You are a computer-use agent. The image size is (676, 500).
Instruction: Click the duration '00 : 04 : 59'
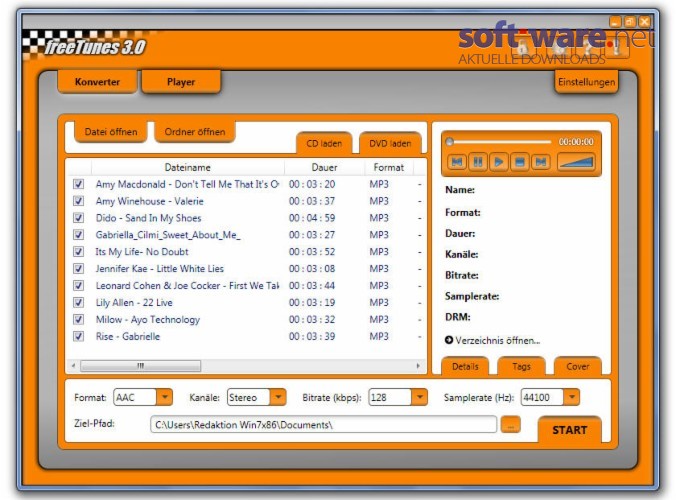pos(312,218)
